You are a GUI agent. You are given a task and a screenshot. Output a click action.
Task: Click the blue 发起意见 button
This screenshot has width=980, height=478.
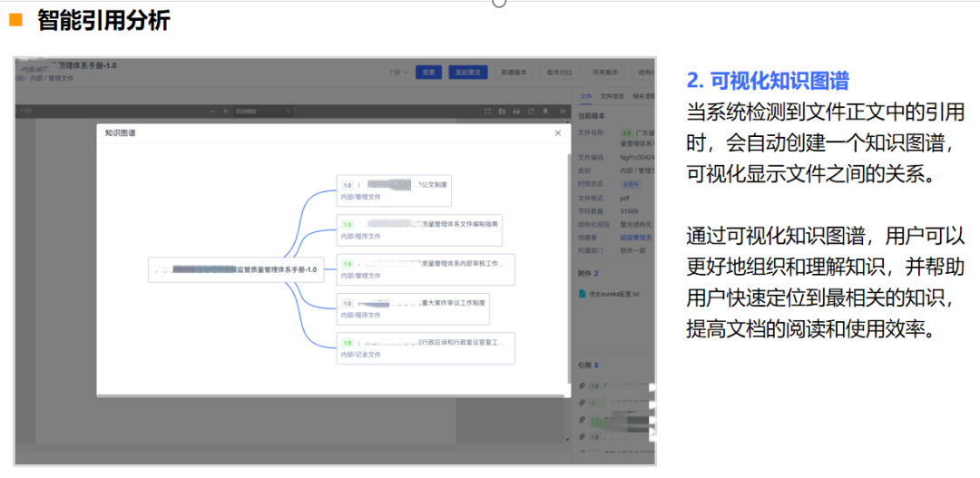(x=468, y=72)
